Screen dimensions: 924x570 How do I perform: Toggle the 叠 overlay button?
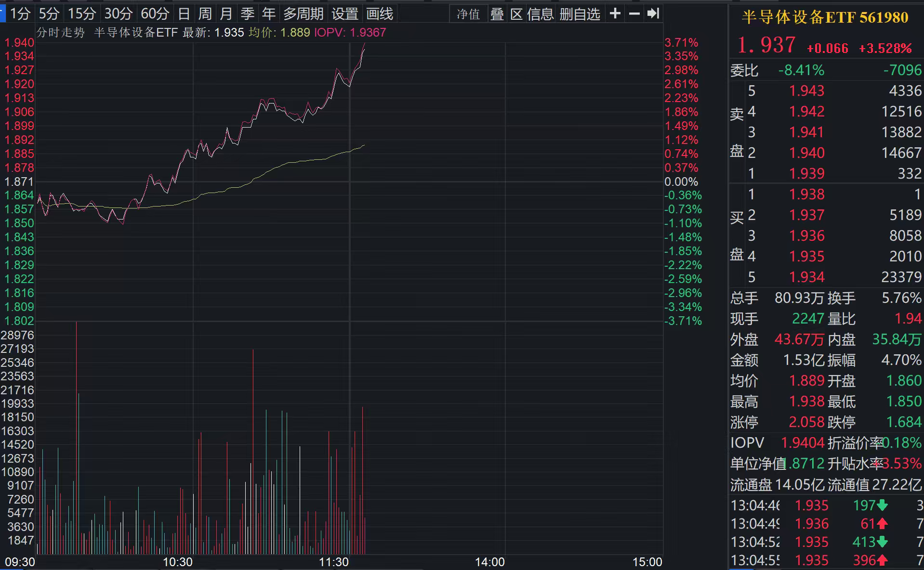(497, 14)
